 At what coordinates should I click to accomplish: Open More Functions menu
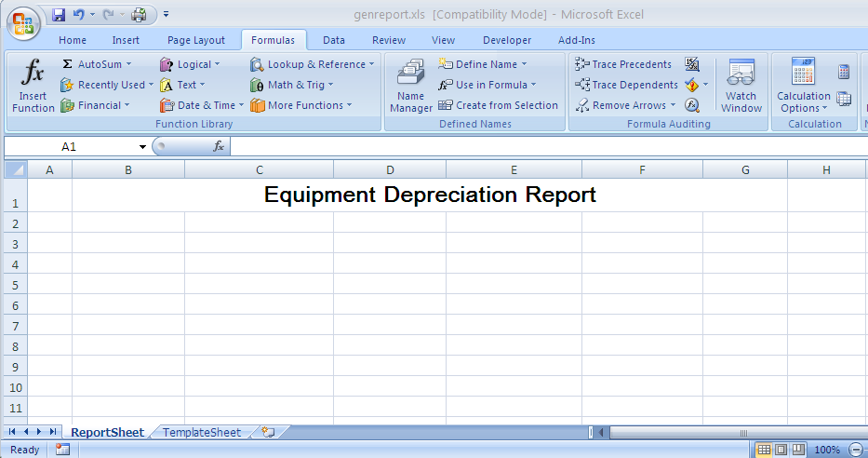coord(301,105)
